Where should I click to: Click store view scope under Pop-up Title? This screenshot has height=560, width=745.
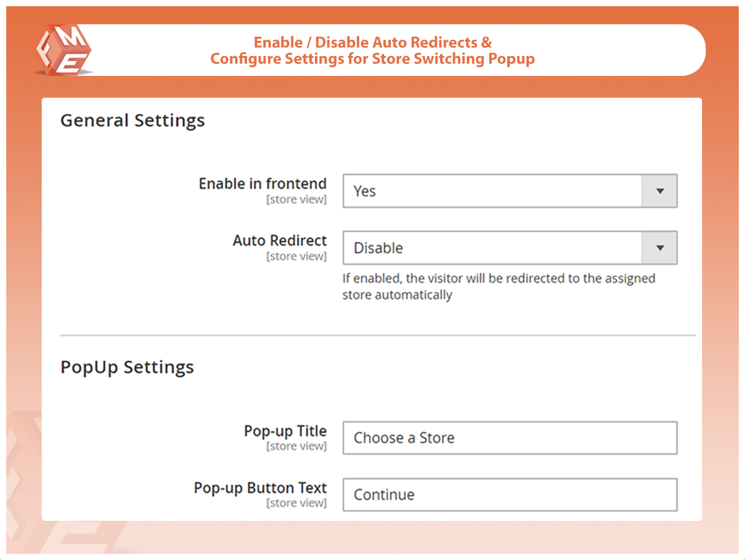point(296,446)
